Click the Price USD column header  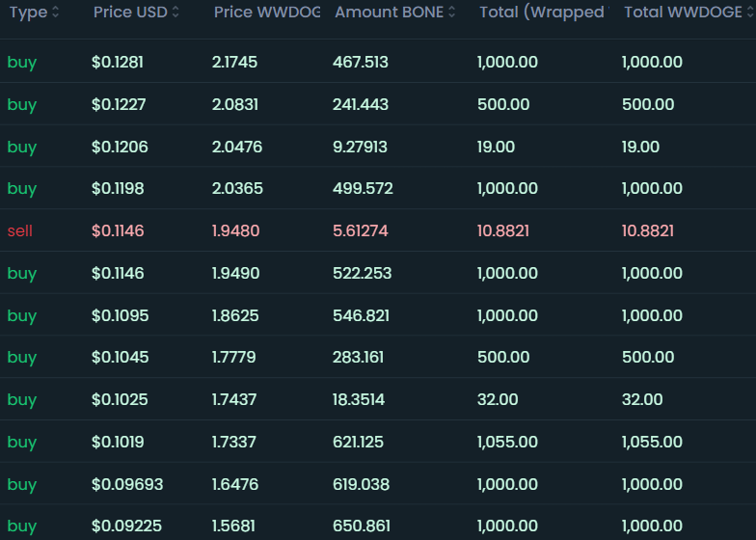click(x=131, y=12)
